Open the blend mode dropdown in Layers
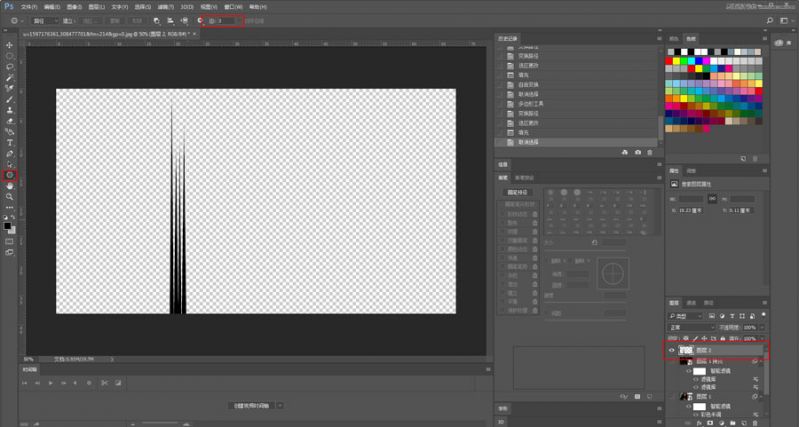 [x=690, y=327]
